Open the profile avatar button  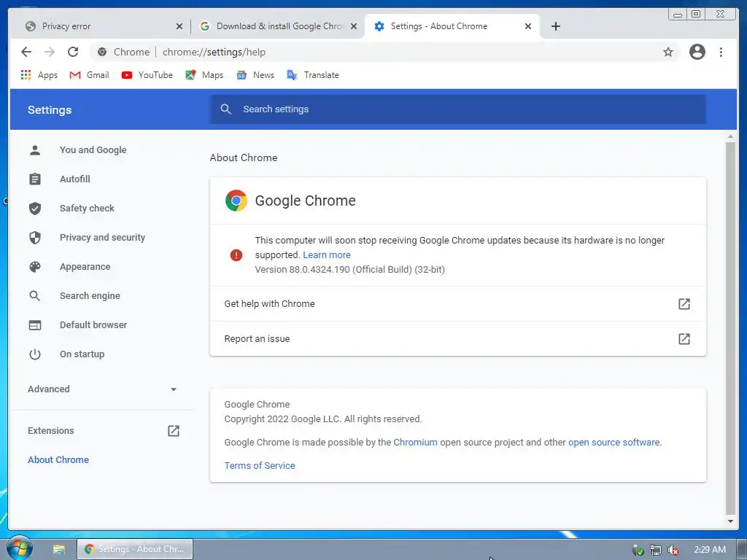(697, 52)
